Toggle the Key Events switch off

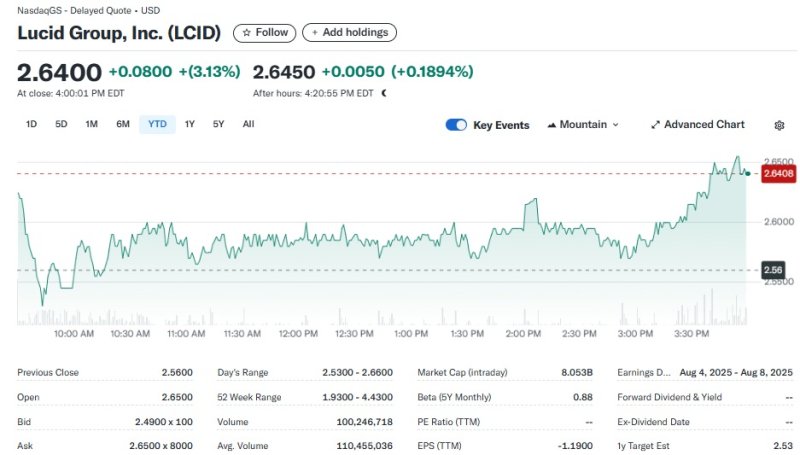click(x=456, y=125)
